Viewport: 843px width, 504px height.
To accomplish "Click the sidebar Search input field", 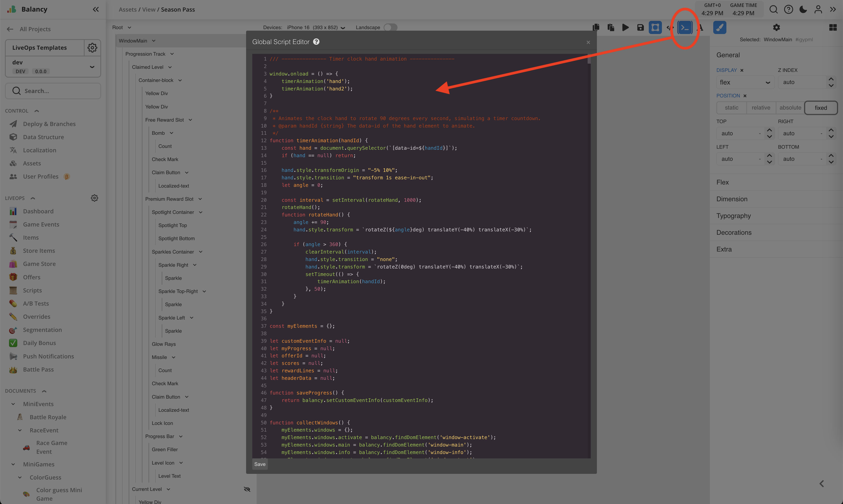I will 53,91.
